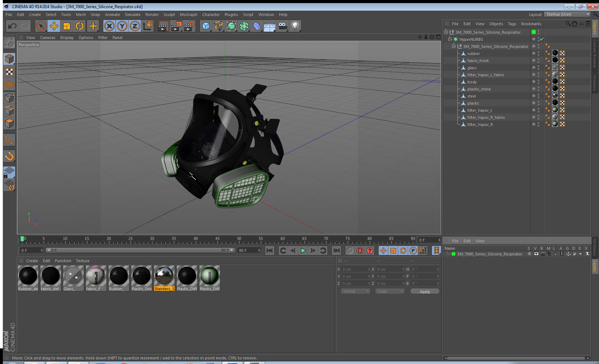Open the Scale mode dropdown

(x=390, y=291)
